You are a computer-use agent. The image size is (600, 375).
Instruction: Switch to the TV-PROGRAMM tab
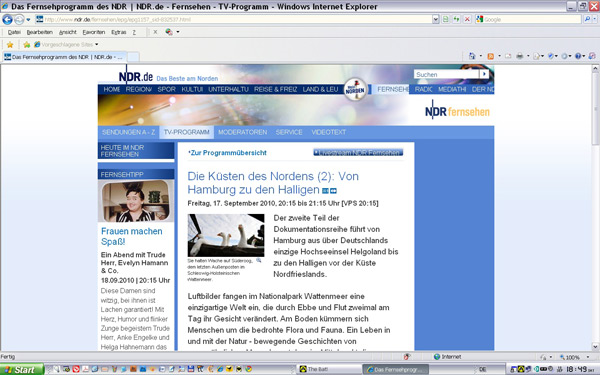click(x=186, y=132)
